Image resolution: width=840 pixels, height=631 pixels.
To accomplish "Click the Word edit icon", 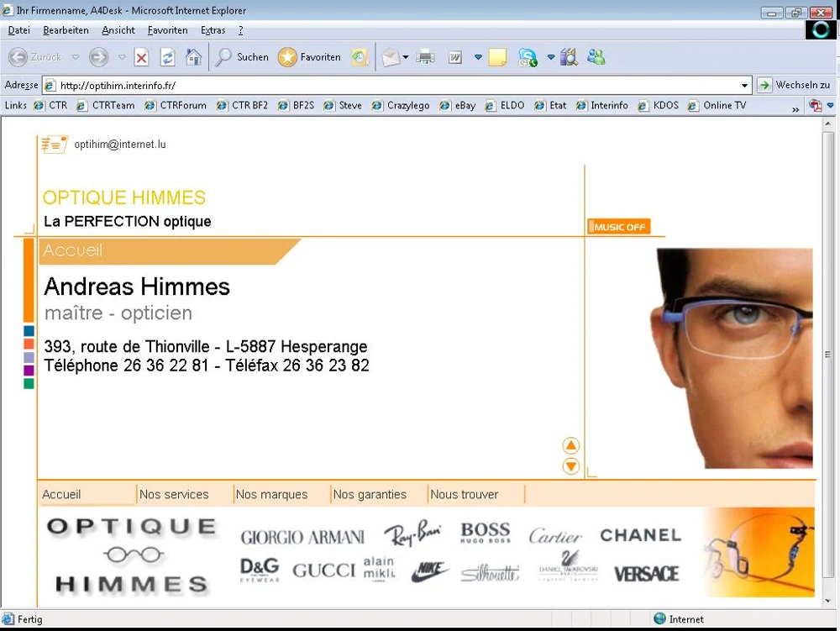I will pos(455,57).
